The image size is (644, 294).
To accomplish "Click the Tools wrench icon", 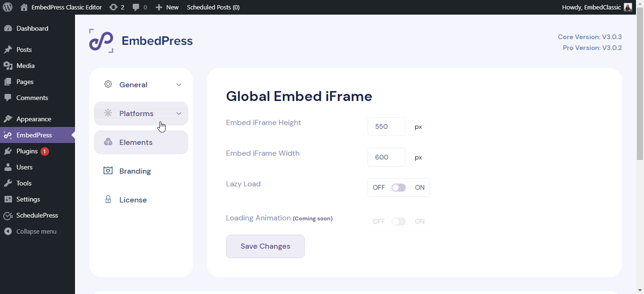I will coord(8,183).
